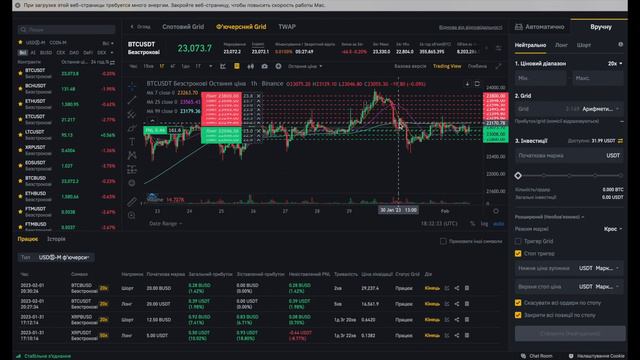
Task: Open Chat Room icon in footer
Action: point(523,356)
